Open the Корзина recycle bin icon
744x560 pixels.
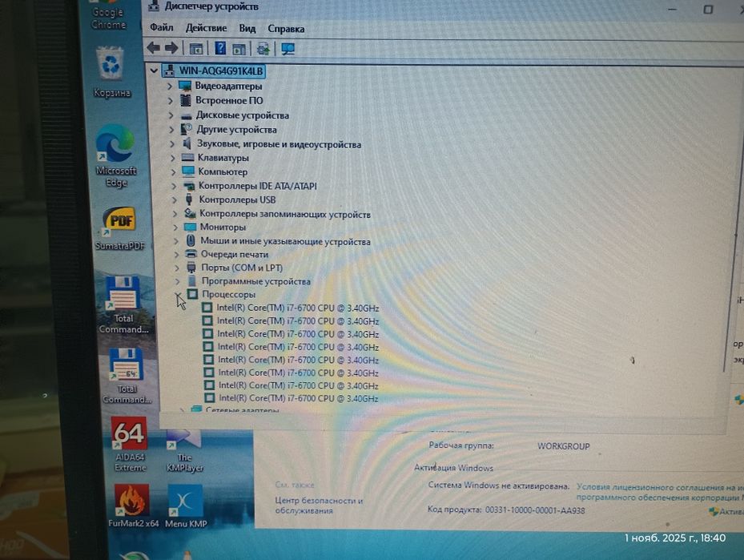[x=111, y=71]
